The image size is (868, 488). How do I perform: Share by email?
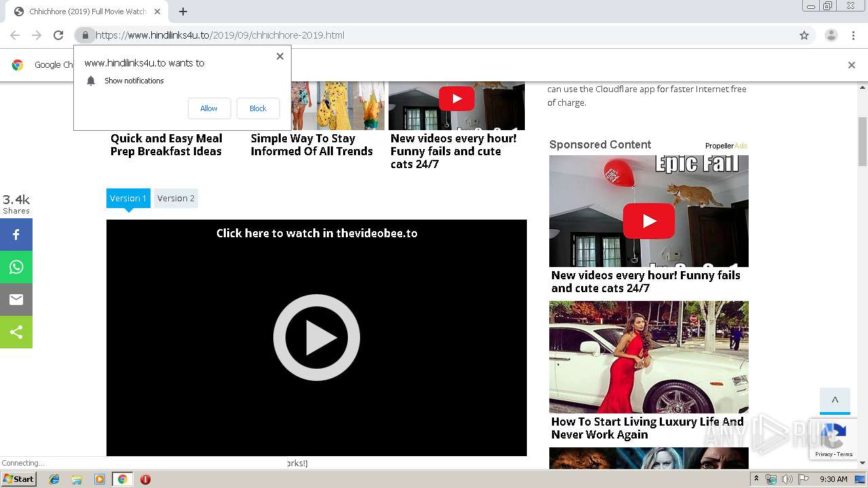coord(16,300)
